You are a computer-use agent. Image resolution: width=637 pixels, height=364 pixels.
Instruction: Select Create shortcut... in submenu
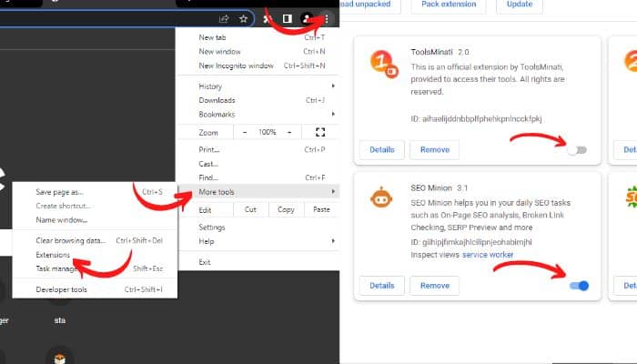[x=95, y=206]
